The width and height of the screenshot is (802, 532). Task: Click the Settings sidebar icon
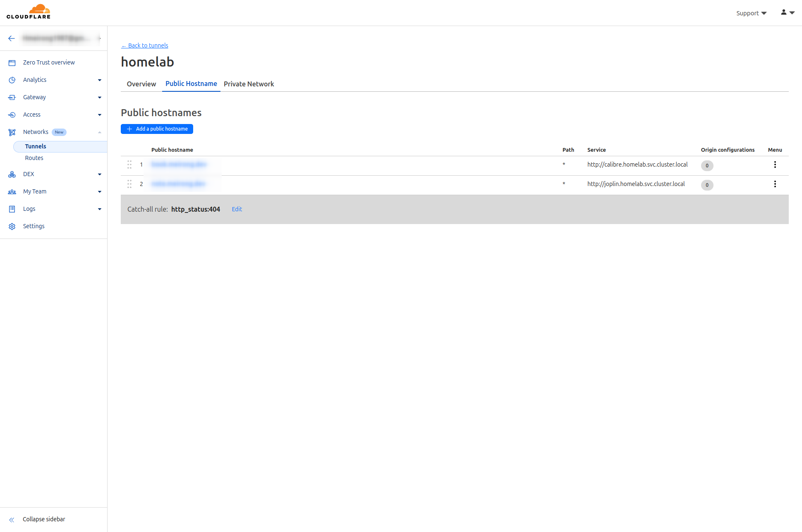(x=13, y=226)
